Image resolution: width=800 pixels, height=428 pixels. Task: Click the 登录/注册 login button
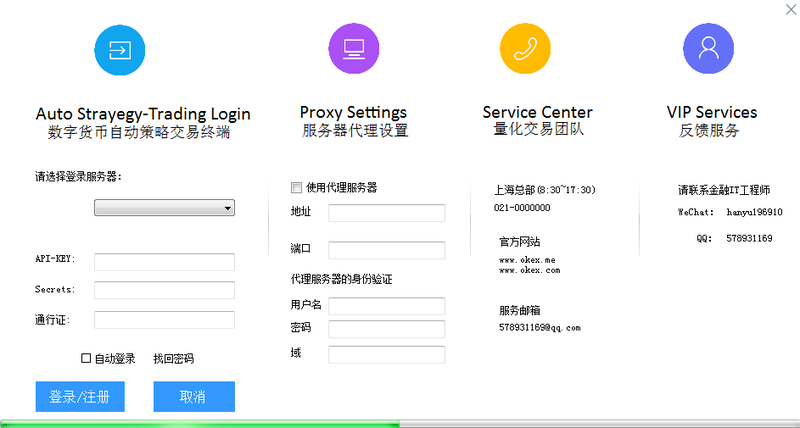tap(80, 396)
